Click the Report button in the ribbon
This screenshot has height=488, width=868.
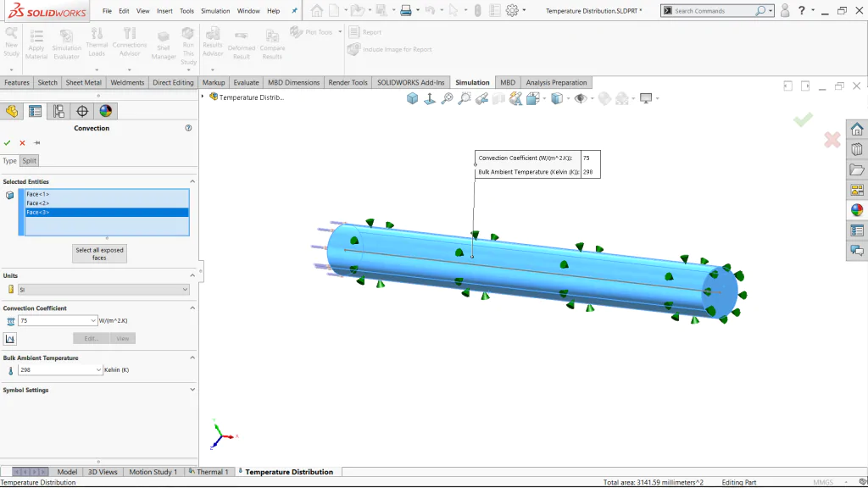click(365, 32)
